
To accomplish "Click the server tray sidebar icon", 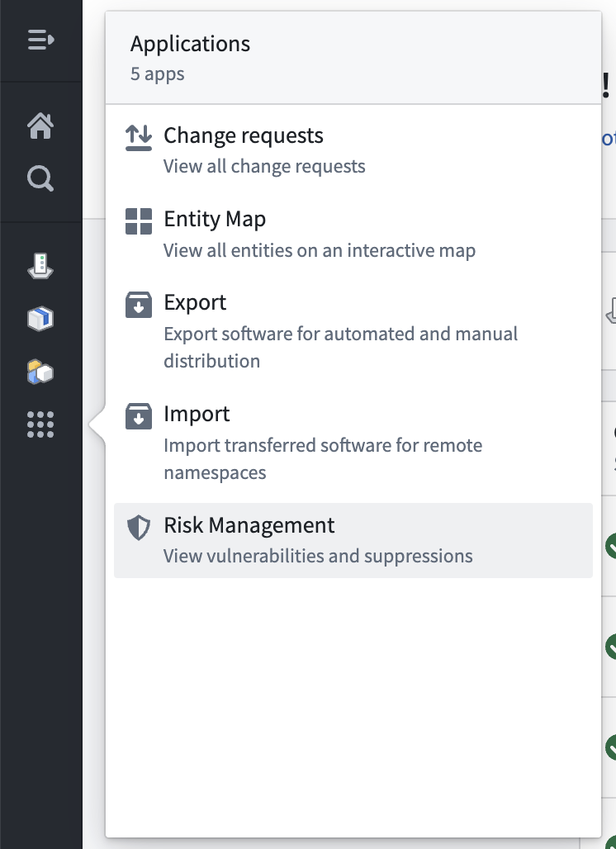I will [x=40, y=266].
